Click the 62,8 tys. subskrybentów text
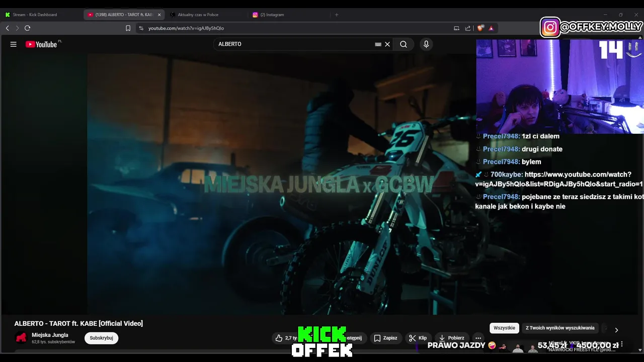 pos(53,342)
